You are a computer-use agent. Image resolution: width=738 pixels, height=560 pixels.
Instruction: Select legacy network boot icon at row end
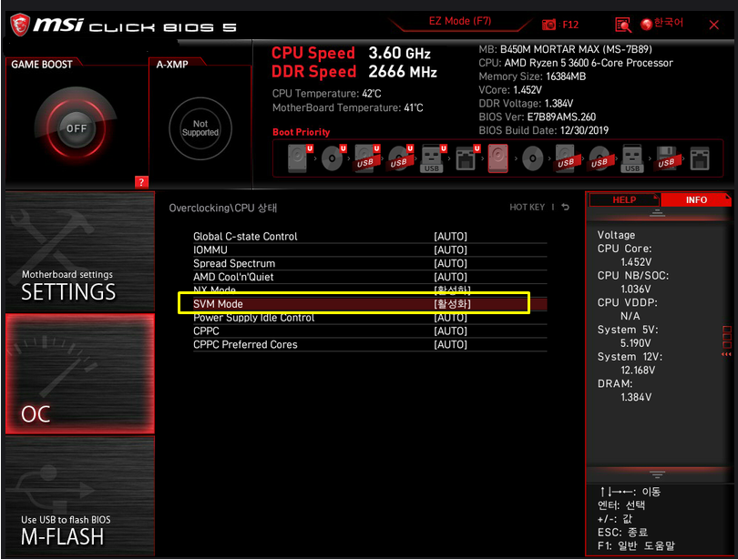tap(700, 158)
